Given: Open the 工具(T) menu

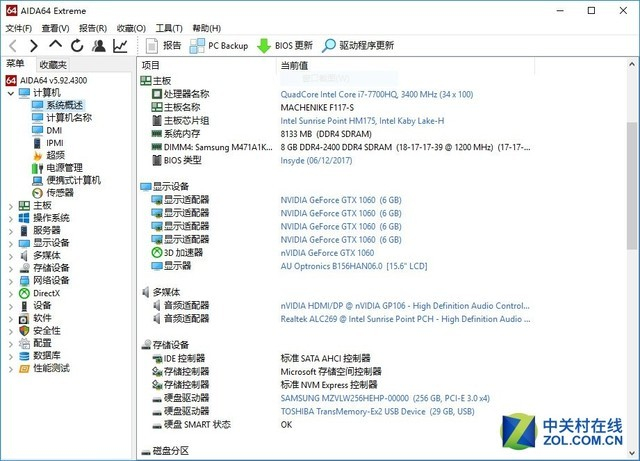Looking at the screenshot, I should click(169, 28).
